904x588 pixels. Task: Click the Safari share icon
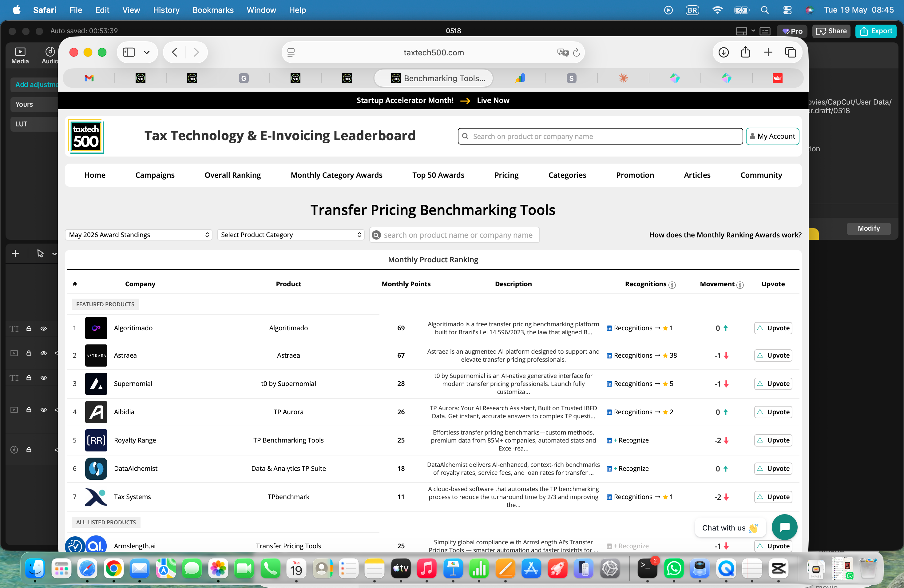coord(745,52)
